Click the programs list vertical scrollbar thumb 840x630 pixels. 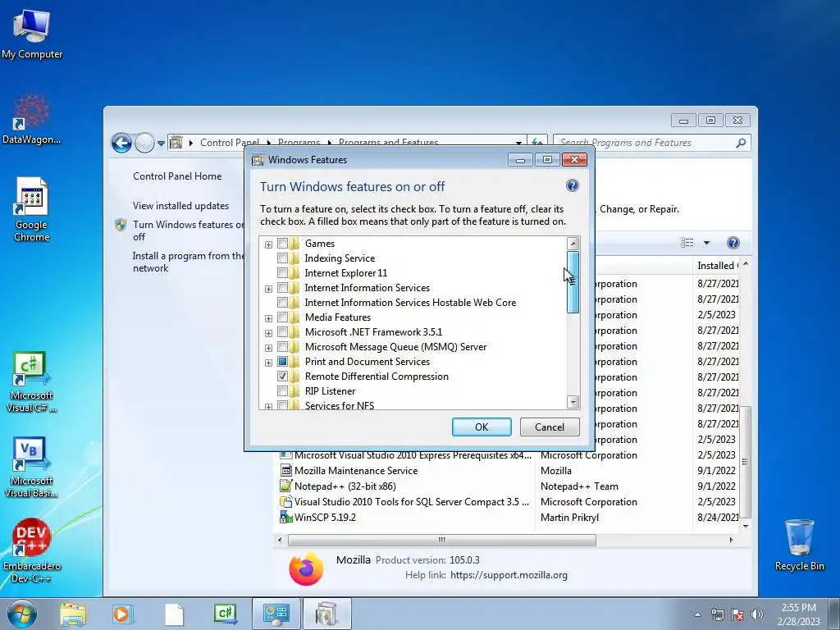[x=745, y=462]
